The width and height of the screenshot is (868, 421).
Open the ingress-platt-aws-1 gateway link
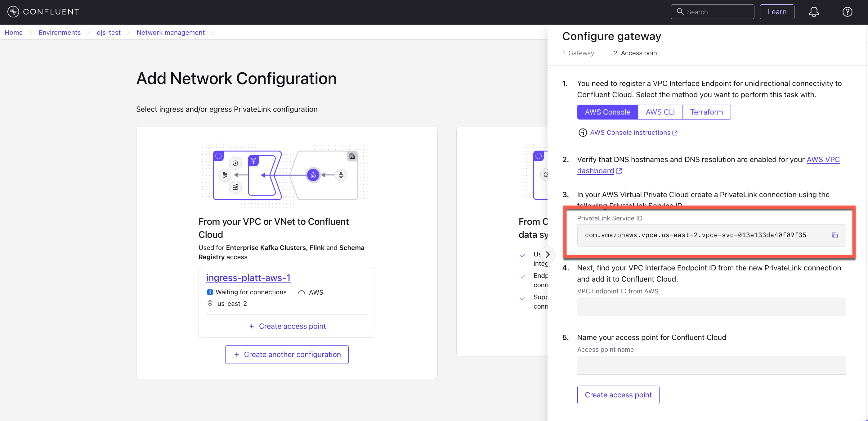pos(248,278)
